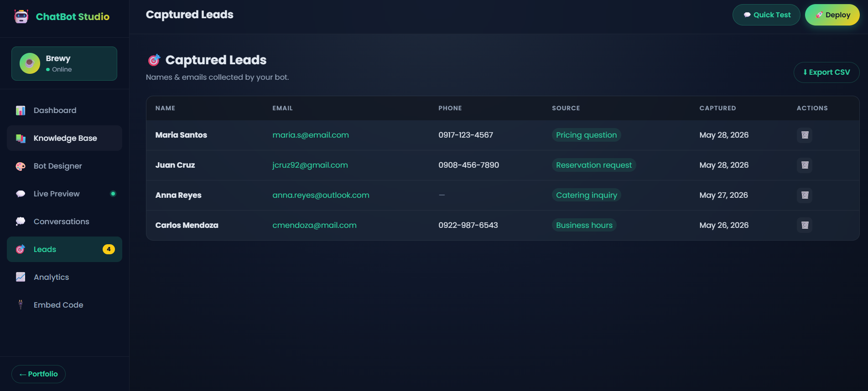The width and height of the screenshot is (868, 391).
Task: Click the Business hours source tag
Action: [x=584, y=225]
